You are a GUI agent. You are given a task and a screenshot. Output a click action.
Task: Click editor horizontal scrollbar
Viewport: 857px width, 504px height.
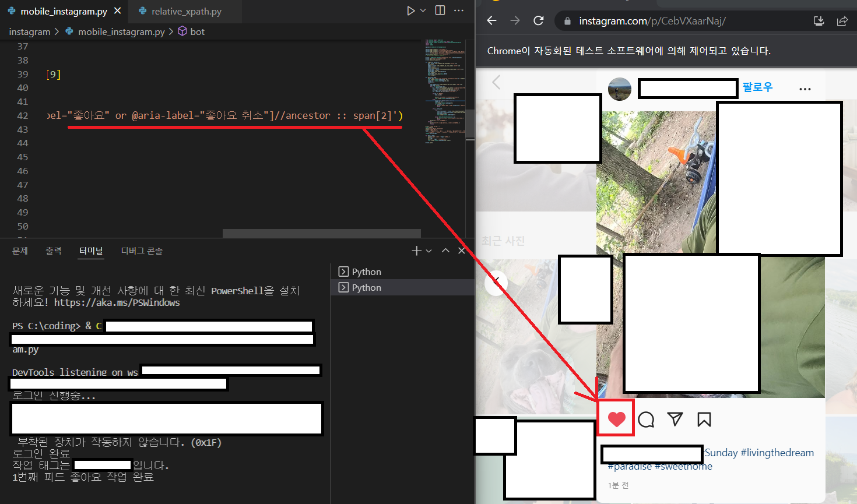(x=322, y=234)
